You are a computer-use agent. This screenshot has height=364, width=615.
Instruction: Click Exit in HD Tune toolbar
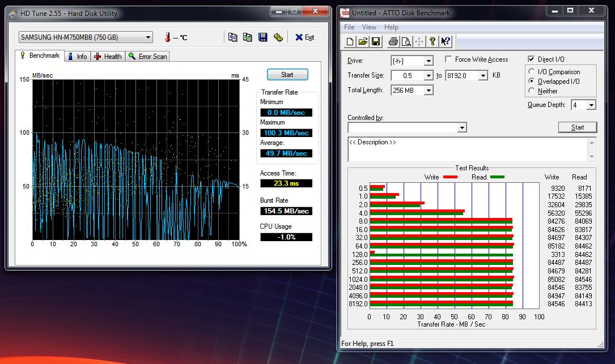(304, 37)
